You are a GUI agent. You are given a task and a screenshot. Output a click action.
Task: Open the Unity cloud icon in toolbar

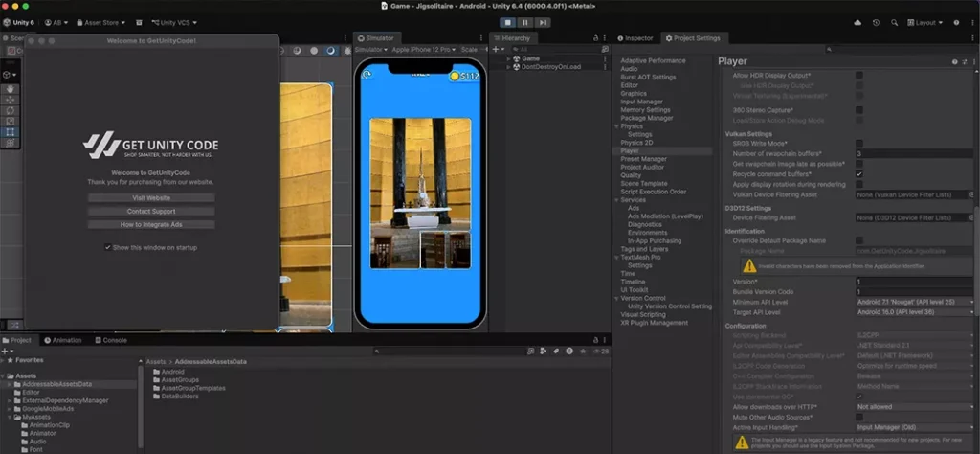coord(856,21)
